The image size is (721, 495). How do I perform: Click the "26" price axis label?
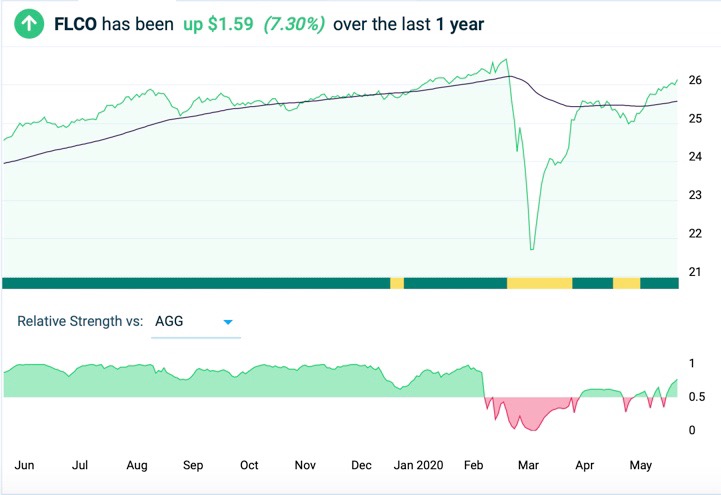click(695, 80)
